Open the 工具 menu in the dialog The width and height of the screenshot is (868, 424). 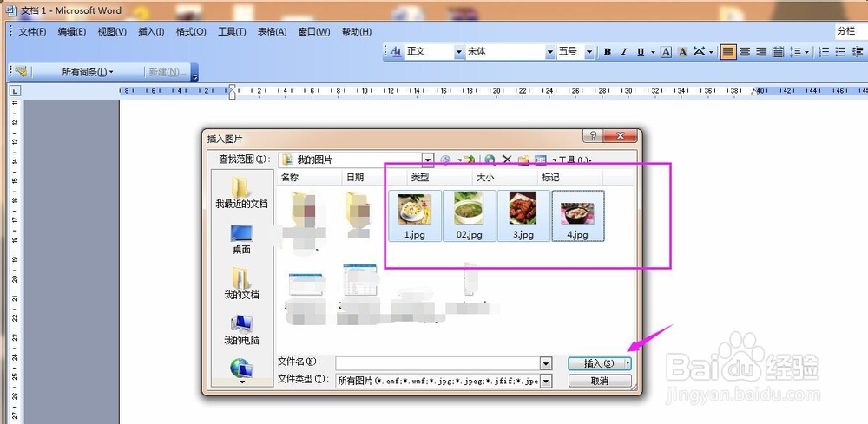pyautogui.click(x=575, y=160)
